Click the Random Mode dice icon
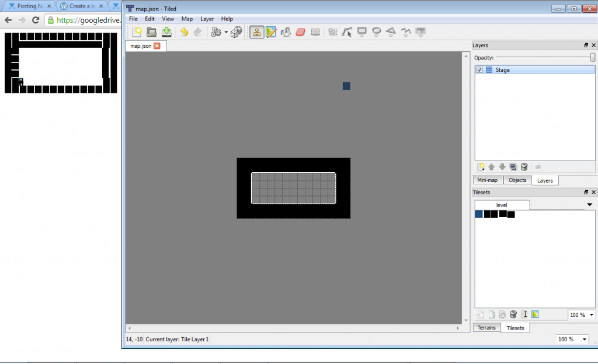Viewport: 598px width, 364px height. [x=236, y=32]
